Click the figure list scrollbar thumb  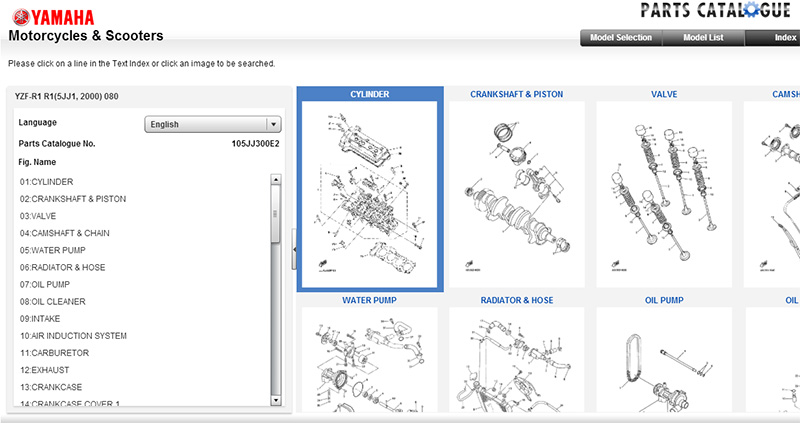tap(276, 213)
